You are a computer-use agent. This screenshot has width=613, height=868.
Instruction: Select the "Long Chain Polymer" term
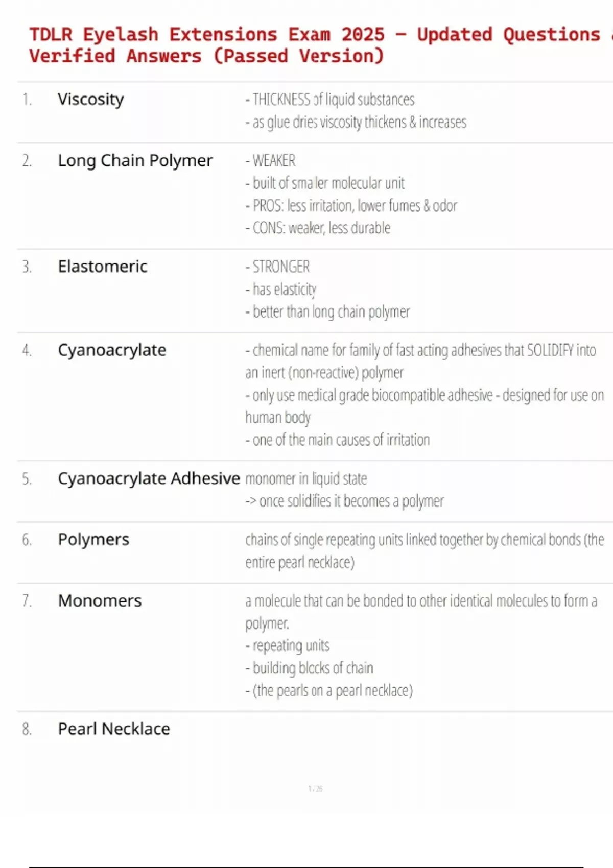tap(135, 160)
